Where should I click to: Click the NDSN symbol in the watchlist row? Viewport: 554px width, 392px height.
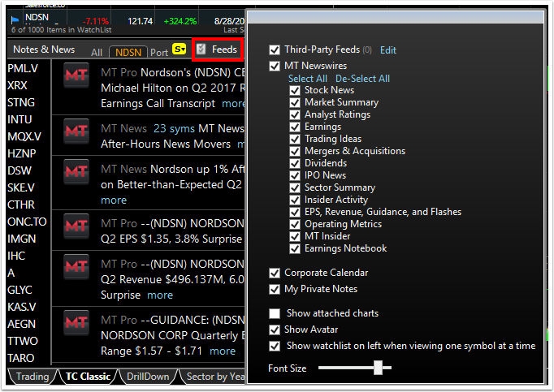(x=37, y=17)
